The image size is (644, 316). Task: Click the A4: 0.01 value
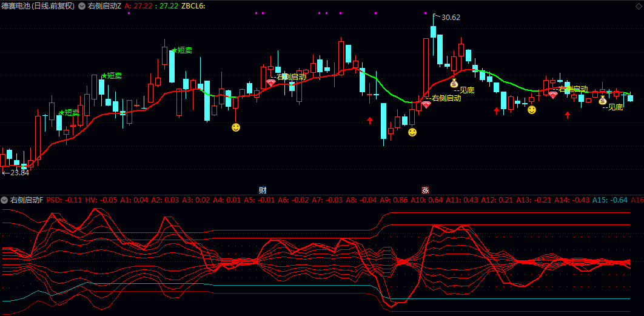(x=227, y=201)
